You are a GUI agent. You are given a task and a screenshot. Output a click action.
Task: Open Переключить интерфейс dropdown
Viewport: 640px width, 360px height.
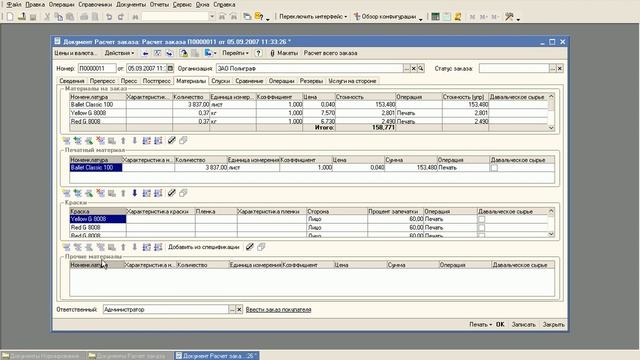313,17
